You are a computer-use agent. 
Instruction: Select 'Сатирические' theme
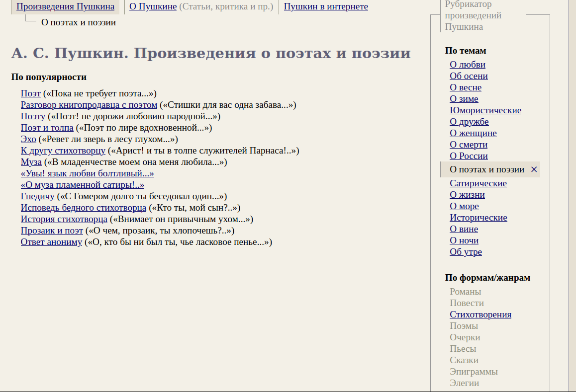coord(478,183)
